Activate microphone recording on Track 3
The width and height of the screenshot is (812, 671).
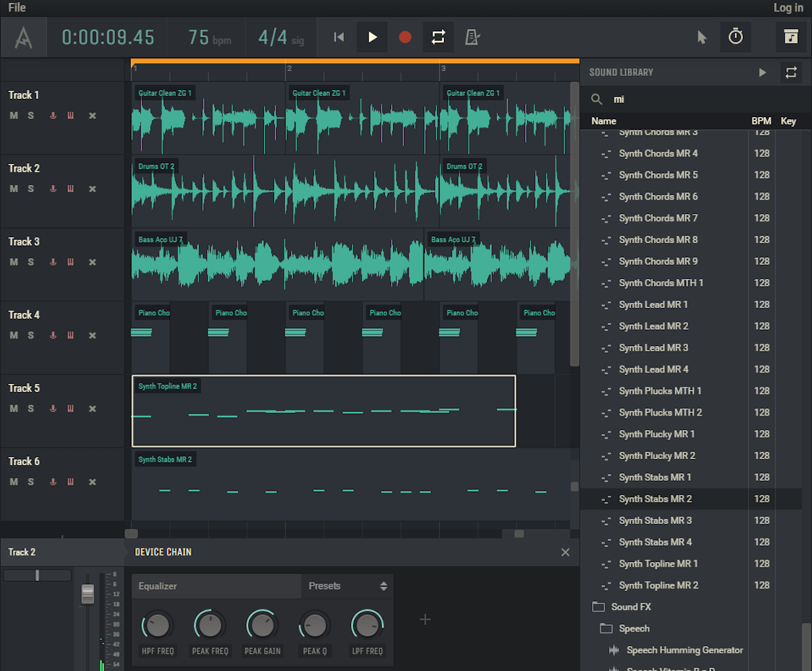tap(53, 262)
